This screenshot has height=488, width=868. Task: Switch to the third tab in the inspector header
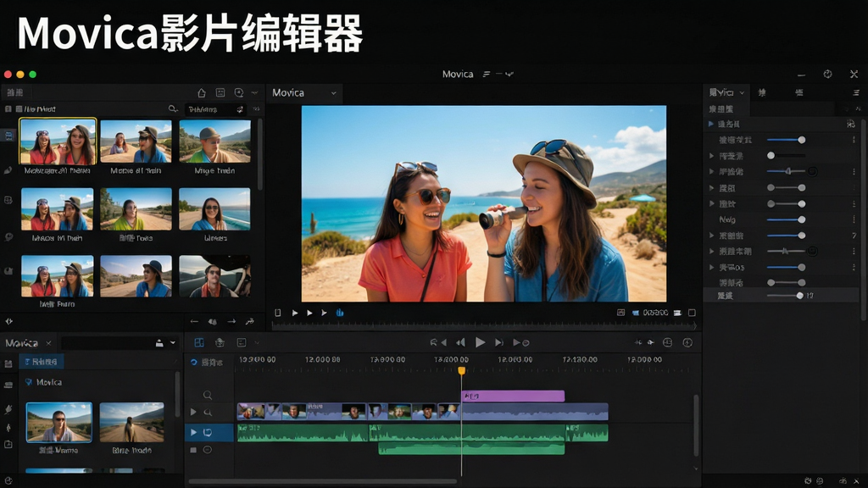pos(799,92)
